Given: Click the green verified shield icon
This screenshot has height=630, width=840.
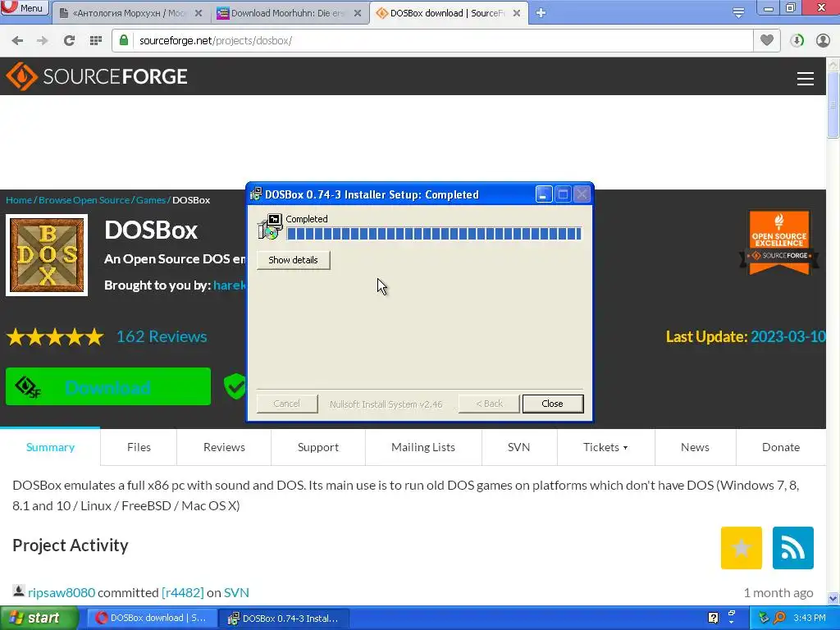Looking at the screenshot, I should [x=235, y=386].
